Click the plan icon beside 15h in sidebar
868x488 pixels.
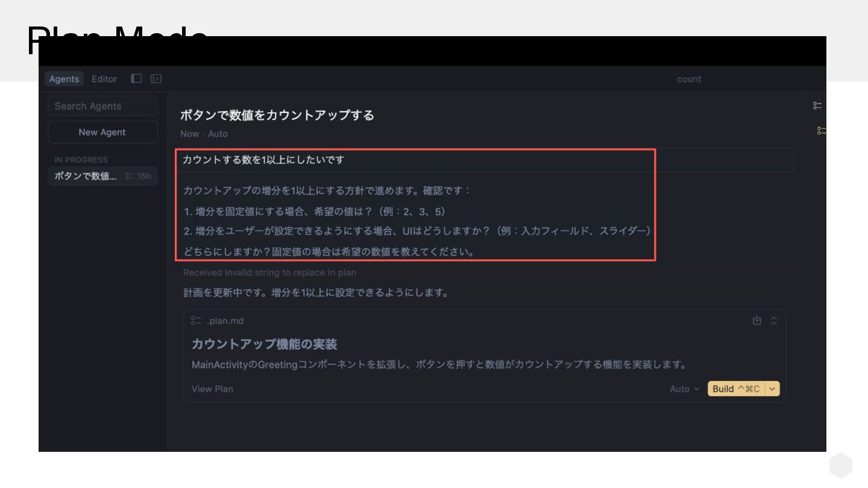(129, 177)
